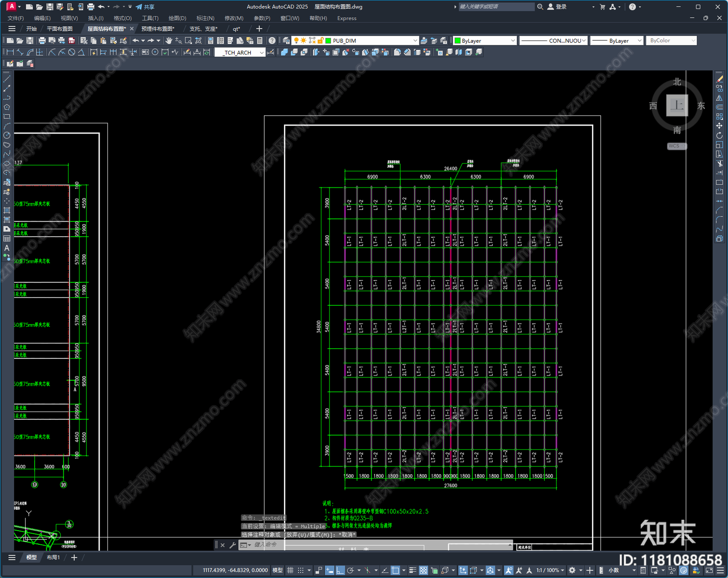This screenshot has width=728, height=578.
Task: Click the new drawing tab plus button
Action: pyautogui.click(x=259, y=29)
